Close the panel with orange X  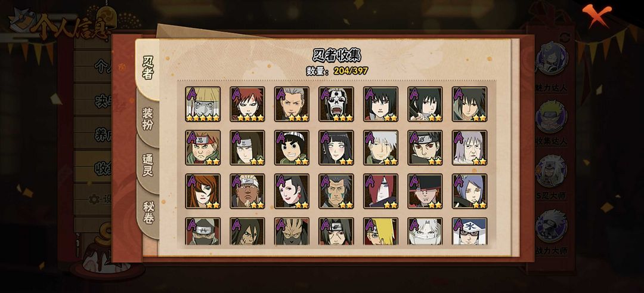(x=596, y=15)
